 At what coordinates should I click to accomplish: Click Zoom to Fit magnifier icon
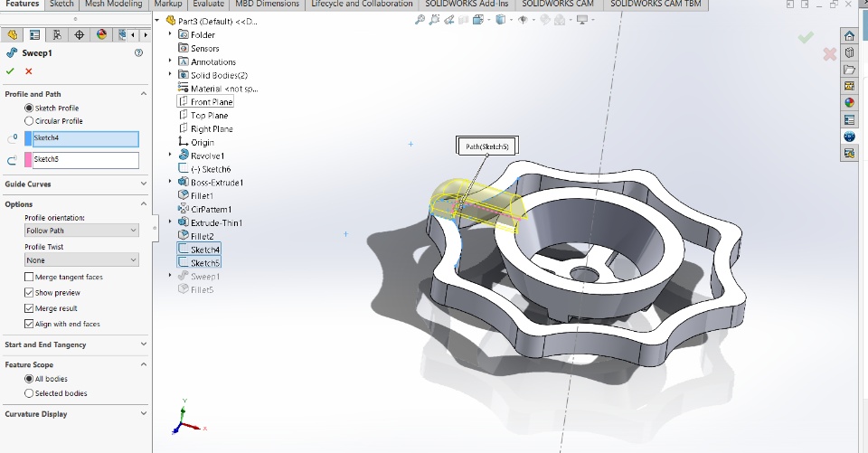[x=420, y=20]
